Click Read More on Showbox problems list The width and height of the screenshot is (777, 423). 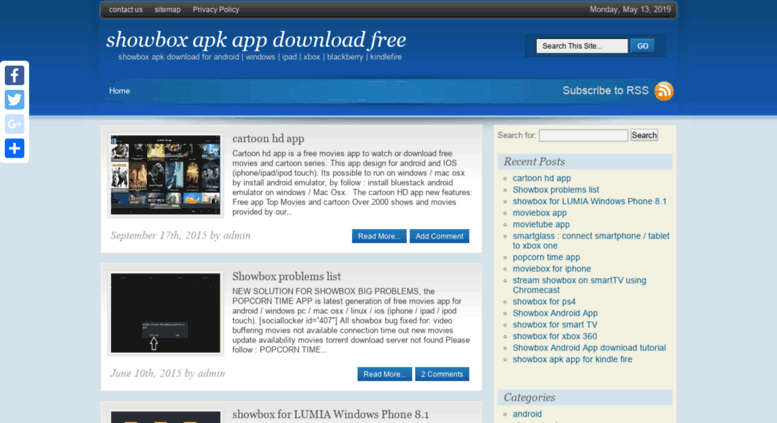tap(385, 374)
